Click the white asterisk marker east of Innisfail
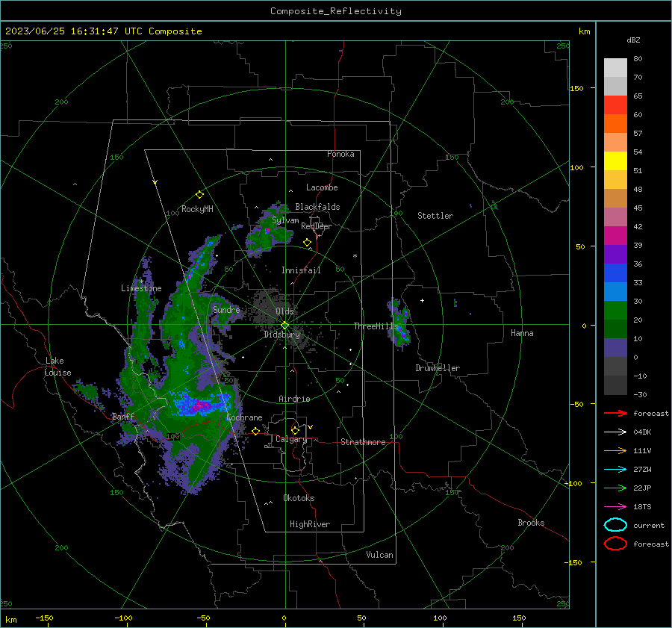Image resolution: width=672 pixels, height=628 pixels. 355,256
